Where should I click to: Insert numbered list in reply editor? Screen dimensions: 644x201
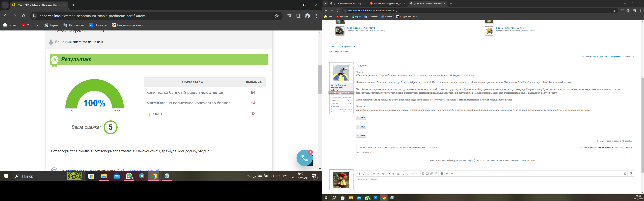coord(409,174)
